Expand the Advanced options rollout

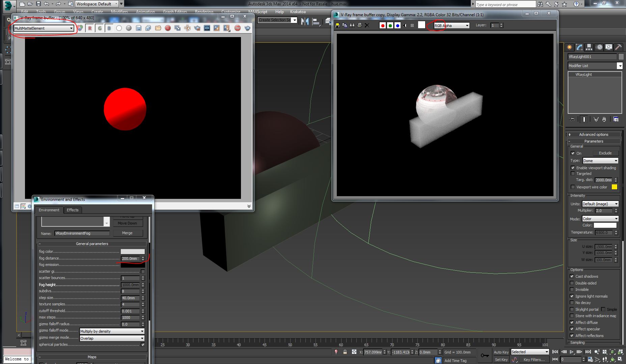(x=594, y=134)
